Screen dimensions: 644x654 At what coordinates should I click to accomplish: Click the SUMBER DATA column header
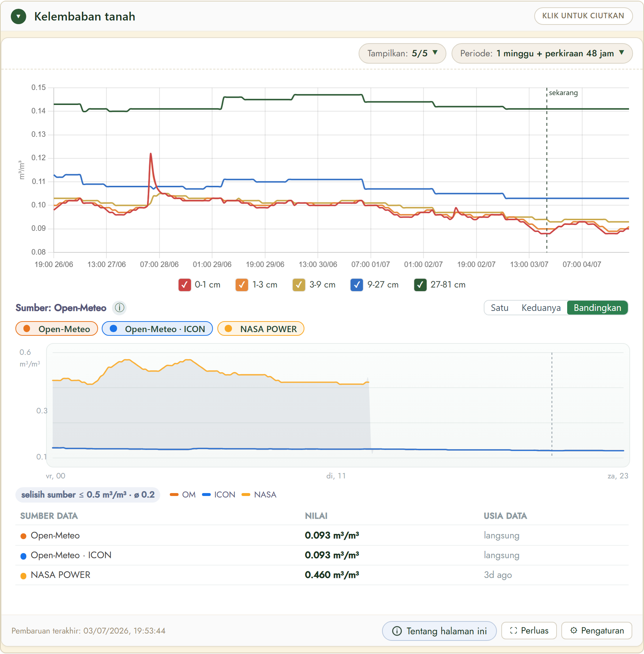click(49, 516)
